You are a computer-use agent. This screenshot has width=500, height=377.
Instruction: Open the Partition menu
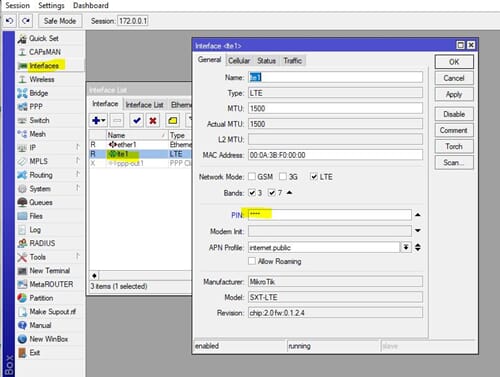click(x=41, y=298)
